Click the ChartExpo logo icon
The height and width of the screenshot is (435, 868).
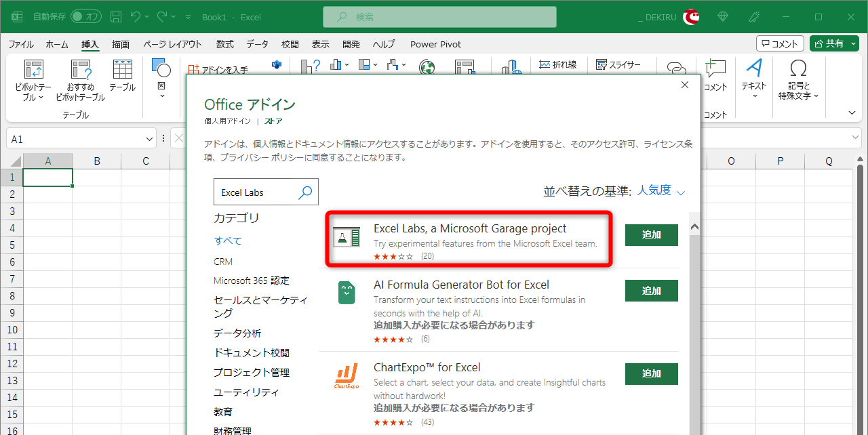(347, 376)
